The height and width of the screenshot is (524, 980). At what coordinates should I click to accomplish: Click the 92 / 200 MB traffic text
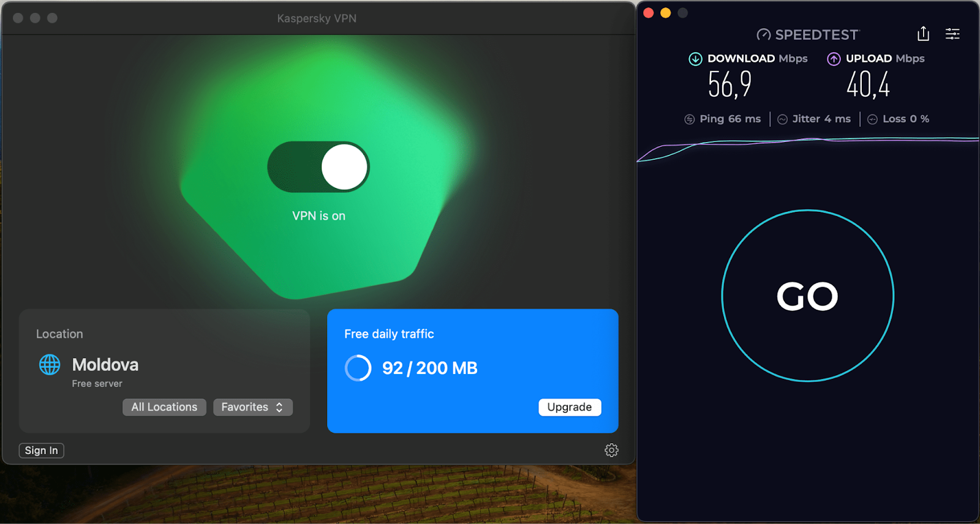coord(430,368)
